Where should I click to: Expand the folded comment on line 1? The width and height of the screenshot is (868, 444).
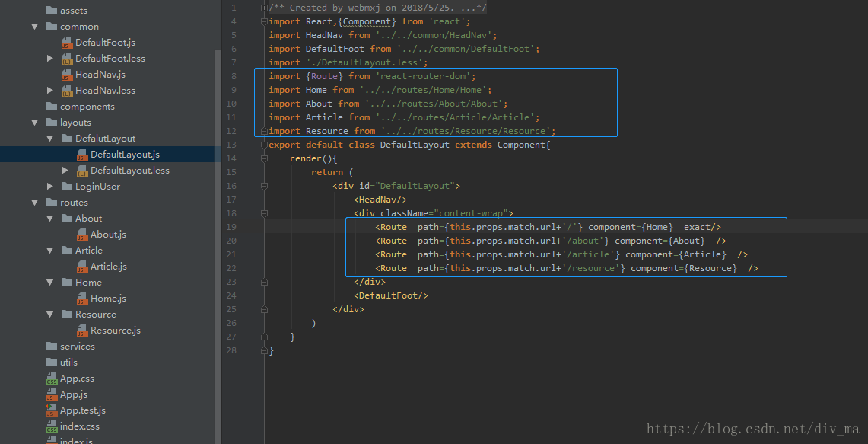coord(264,8)
